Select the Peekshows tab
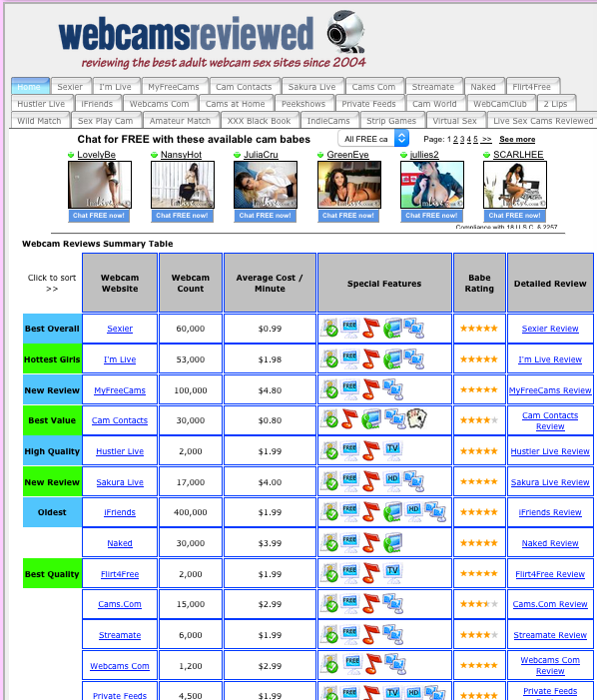597x700 pixels. [303, 104]
